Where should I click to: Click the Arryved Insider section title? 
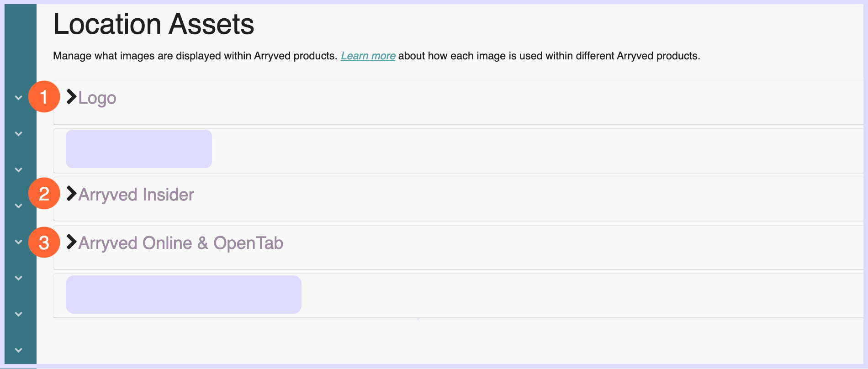(136, 195)
